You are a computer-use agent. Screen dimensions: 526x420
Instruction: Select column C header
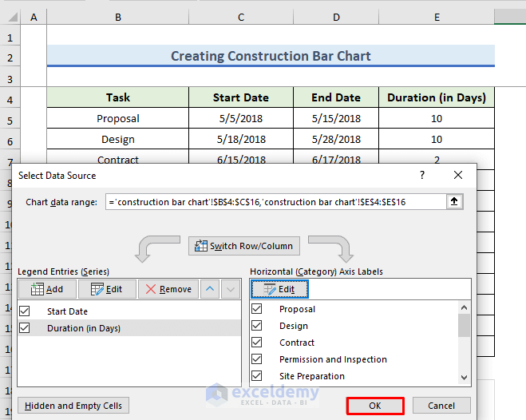tap(241, 17)
